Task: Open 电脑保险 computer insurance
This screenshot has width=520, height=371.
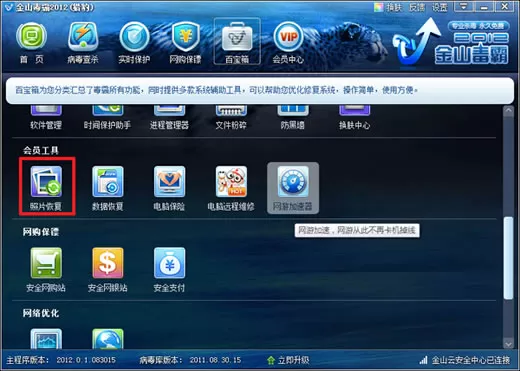Action: (x=169, y=188)
